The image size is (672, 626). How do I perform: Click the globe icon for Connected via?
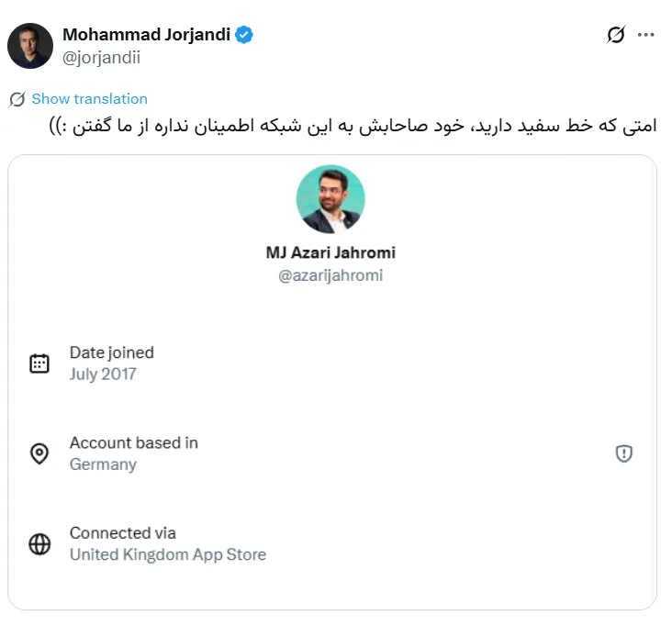pos(39,543)
